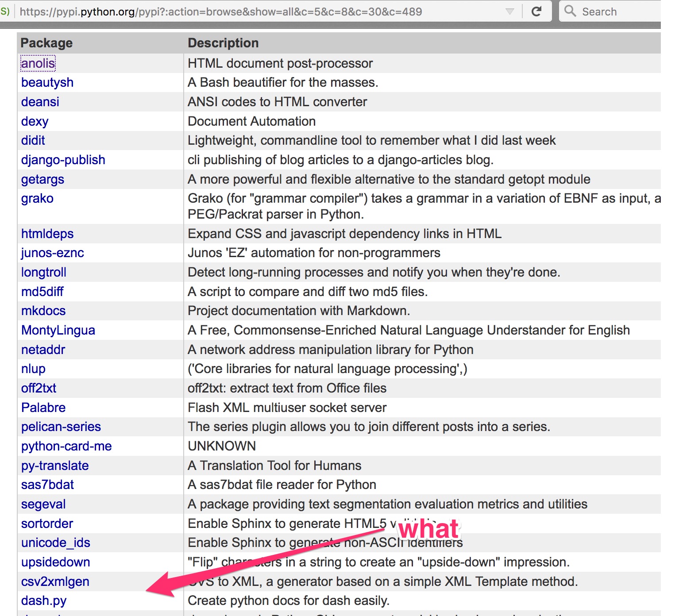
Task: Click 'A Free, Commonsense-Enriched Natural Language' description
Action: 409,330
